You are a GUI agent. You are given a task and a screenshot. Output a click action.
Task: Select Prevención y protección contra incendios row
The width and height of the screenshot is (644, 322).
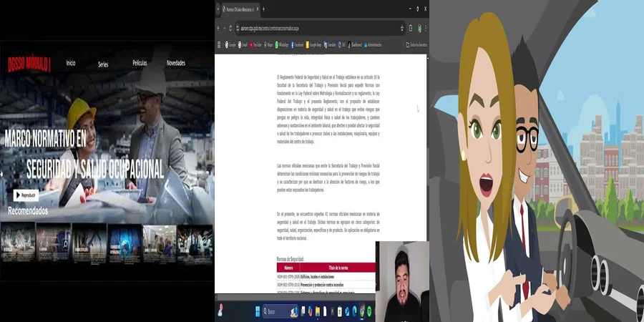tap(326, 285)
